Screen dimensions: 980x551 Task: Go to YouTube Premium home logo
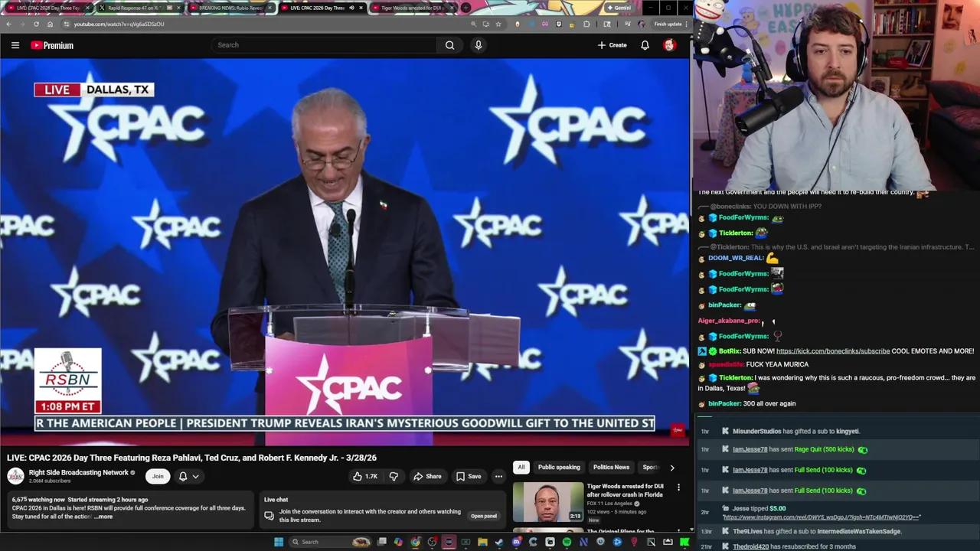pyautogui.click(x=52, y=45)
